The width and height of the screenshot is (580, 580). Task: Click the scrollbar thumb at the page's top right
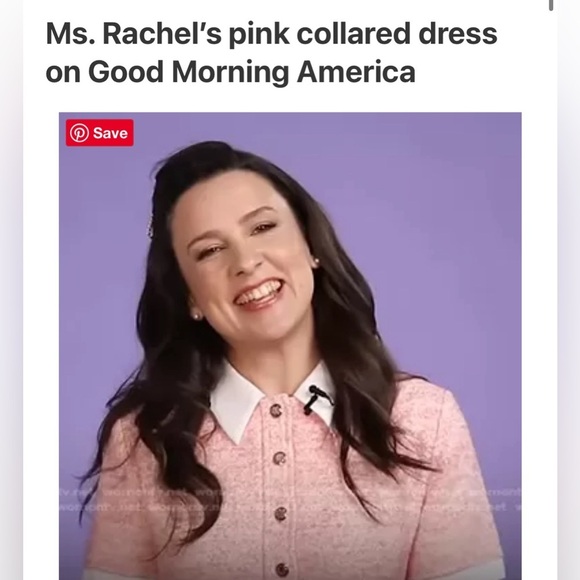551,5
